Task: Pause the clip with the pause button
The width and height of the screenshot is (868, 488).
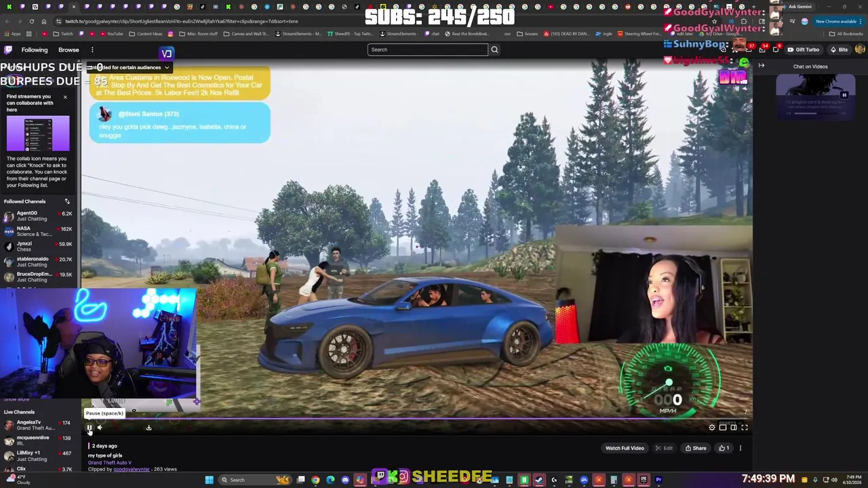Action: pos(89,427)
